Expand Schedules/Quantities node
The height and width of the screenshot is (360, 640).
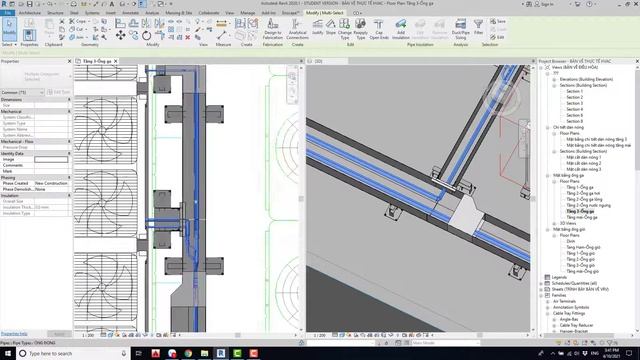click(x=541, y=284)
